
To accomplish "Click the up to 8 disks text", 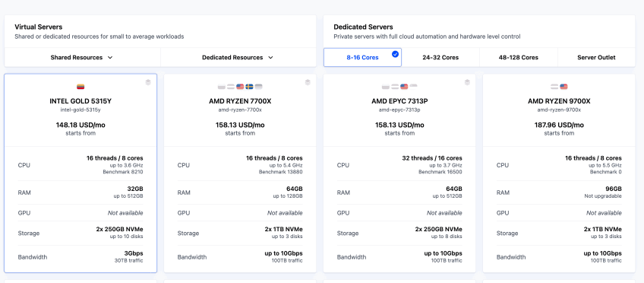I will (x=447, y=237).
